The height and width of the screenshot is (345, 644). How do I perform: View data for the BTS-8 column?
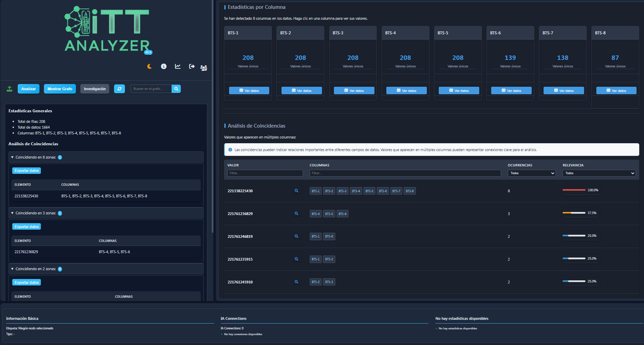click(x=616, y=91)
